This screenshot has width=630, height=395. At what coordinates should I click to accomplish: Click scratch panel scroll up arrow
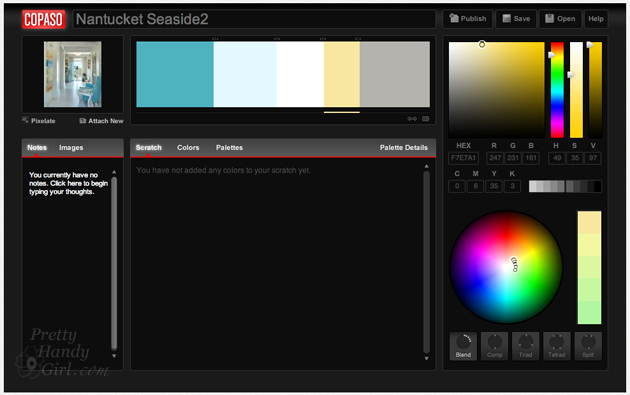click(426, 166)
